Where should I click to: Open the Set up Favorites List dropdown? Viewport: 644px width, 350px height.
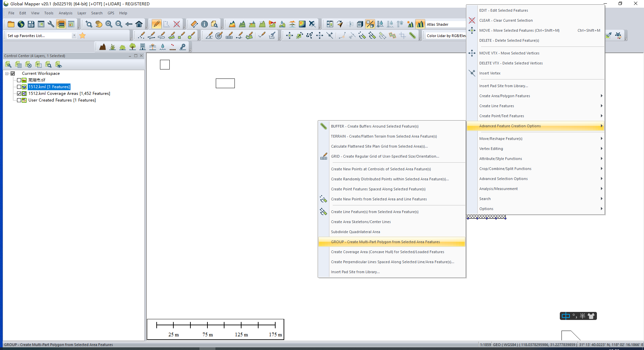[74, 36]
